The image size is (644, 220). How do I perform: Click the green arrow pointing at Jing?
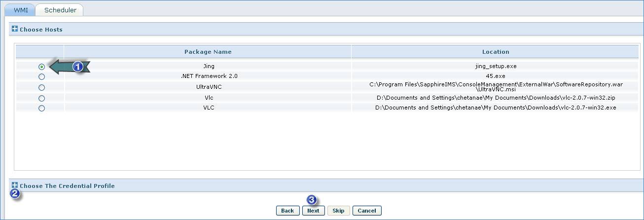(62, 67)
